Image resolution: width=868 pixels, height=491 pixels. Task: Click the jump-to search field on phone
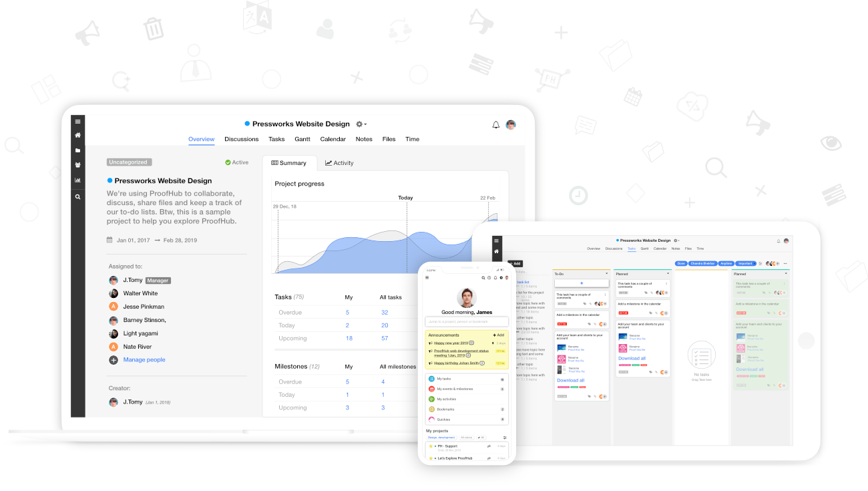pos(467,321)
